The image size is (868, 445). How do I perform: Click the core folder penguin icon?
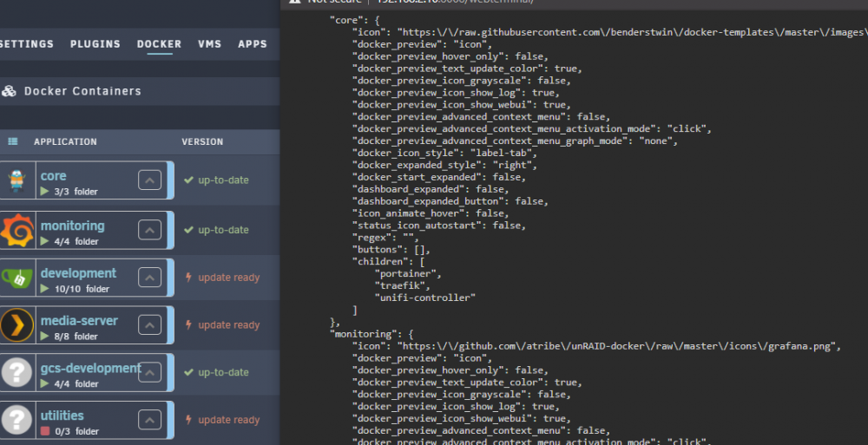[16, 180]
